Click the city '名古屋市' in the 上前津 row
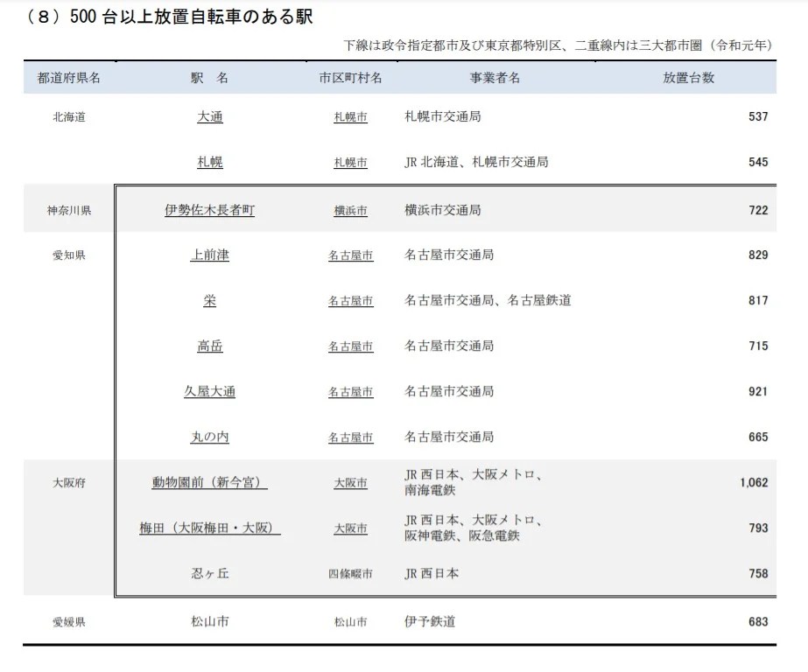Viewport: 808px width, 672px height. coord(350,255)
